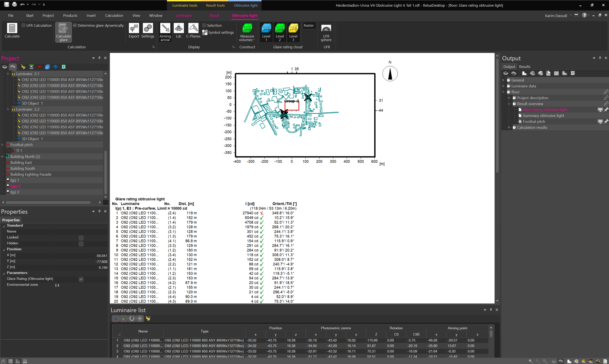This screenshot has width=609, height=364.
Task: Click the Raster button
Action: pyautogui.click(x=309, y=26)
